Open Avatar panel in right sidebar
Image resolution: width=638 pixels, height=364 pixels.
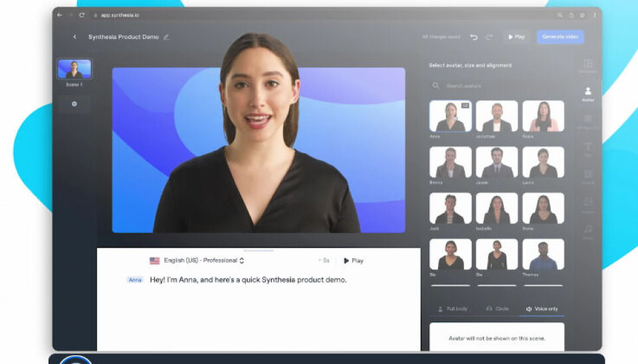pos(588,94)
